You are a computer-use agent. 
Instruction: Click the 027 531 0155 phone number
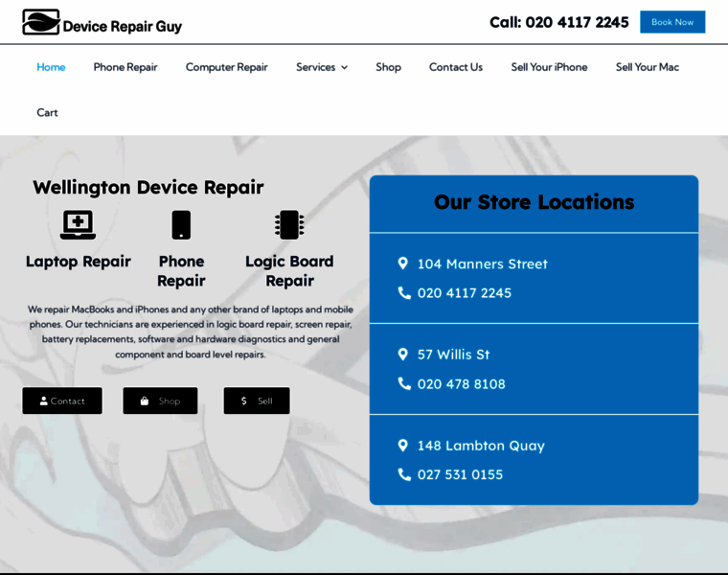click(x=460, y=474)
